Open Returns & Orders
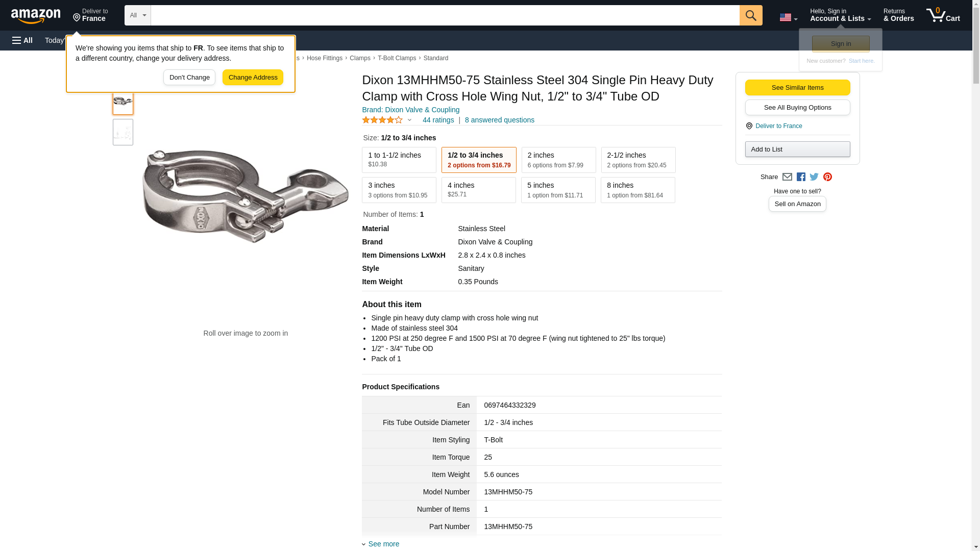 [x=898, y=15]
